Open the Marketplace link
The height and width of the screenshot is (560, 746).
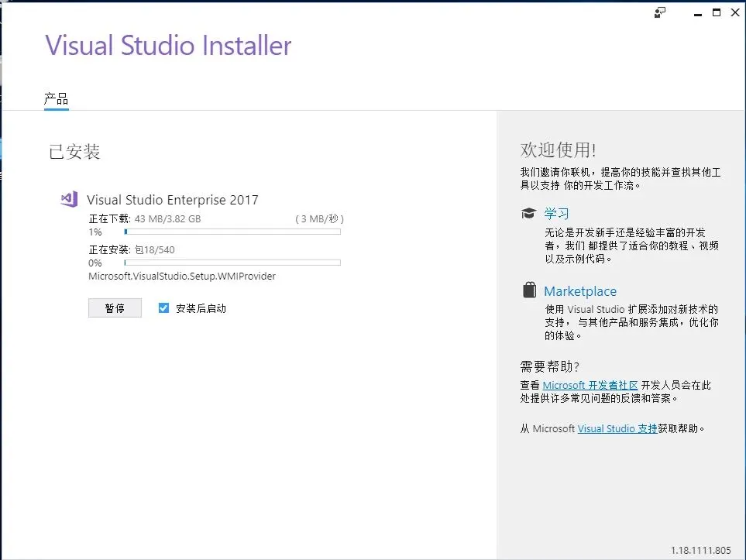tap(580, 291)
